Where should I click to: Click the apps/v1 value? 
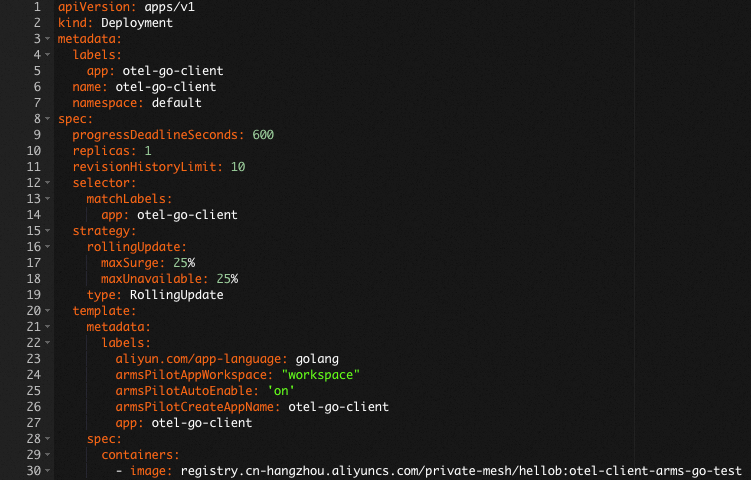pyautogui.click(x=170, y=7)
